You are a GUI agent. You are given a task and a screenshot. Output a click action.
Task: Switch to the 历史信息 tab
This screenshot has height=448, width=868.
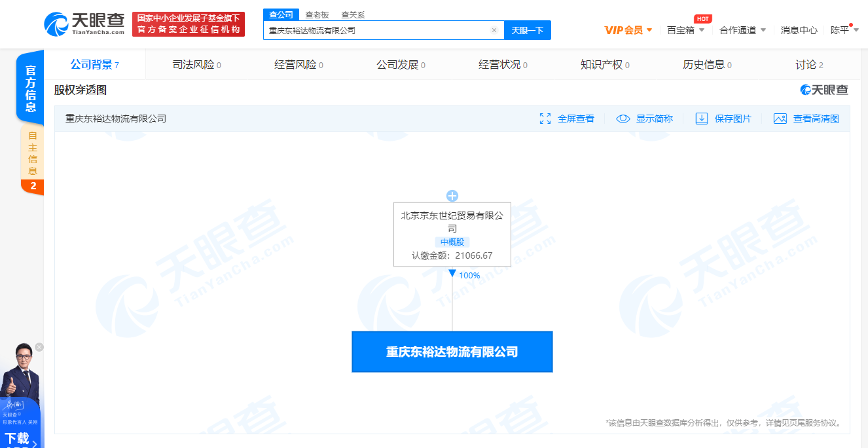click(707, 65)
